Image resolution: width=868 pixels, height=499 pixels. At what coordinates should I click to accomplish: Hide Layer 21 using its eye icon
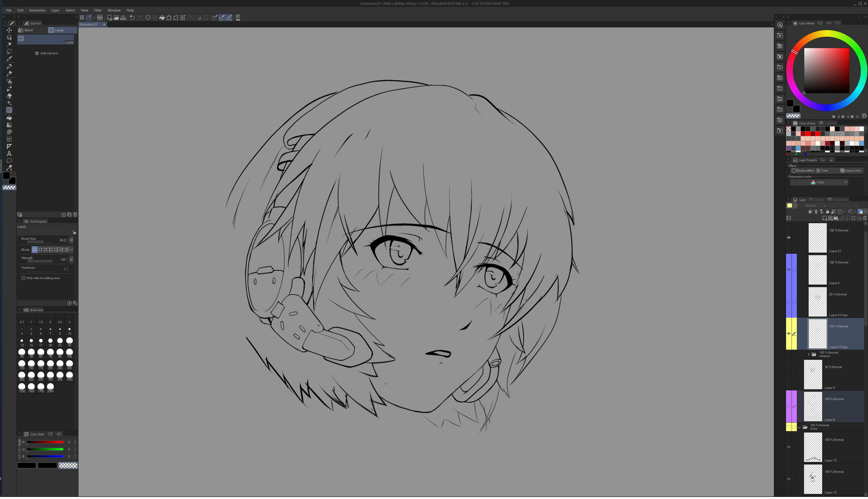coord(788,238)
